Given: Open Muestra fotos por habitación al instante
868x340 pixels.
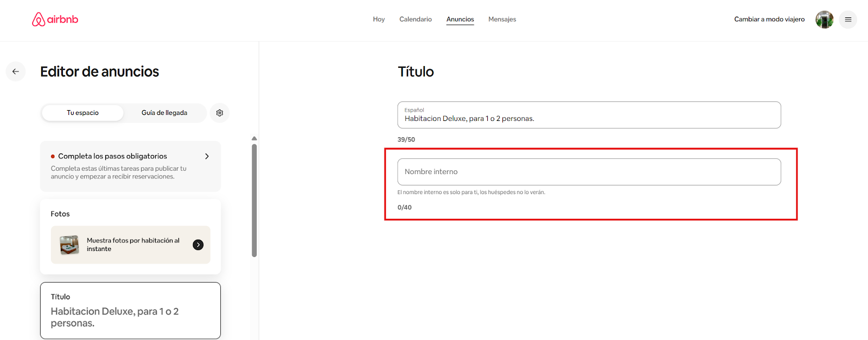Looking at the screenshot, I should click(x=133, y=245).
